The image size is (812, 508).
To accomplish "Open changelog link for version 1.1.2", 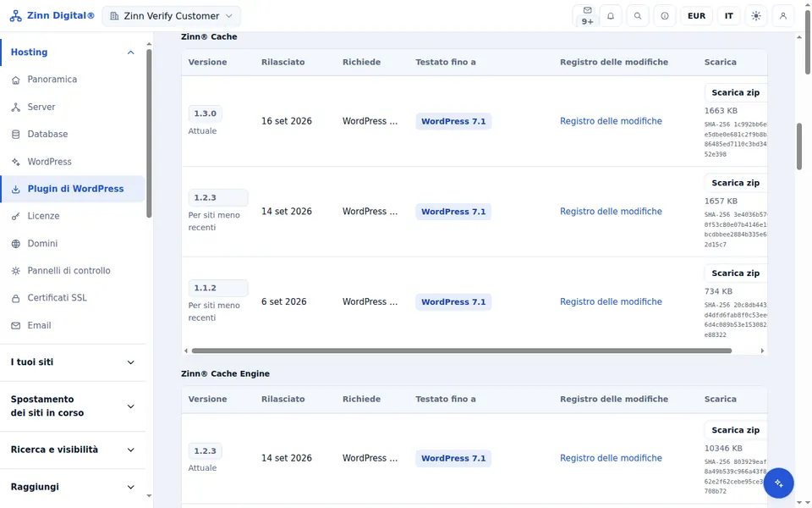I will click(611, 301).
